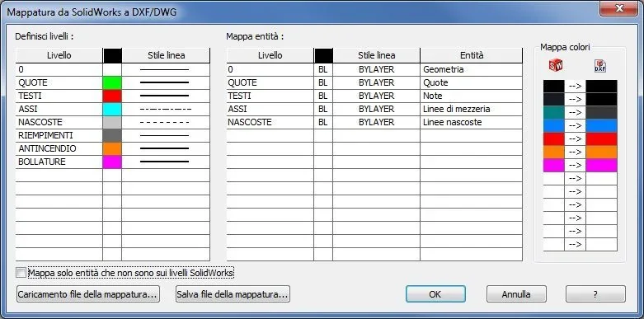Cancel with the Annulla button
The width and height of the screenshot is (644, 319).
(516, 294)
